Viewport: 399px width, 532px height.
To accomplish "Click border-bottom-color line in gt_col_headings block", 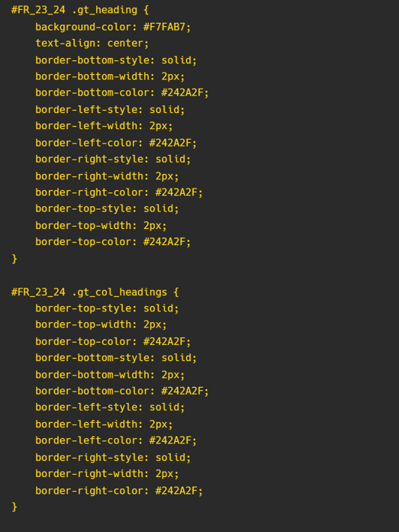I will coord(122,392).
